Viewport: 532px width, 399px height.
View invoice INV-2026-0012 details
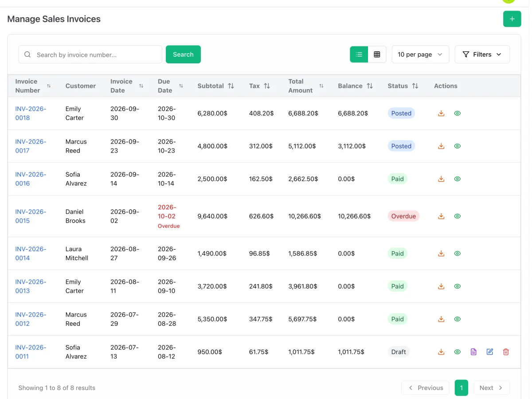(x=458, y=319)
